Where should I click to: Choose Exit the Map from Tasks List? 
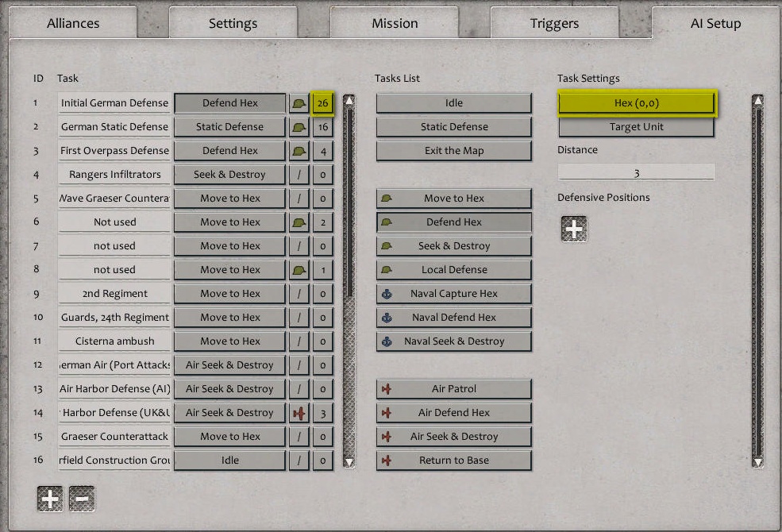coord(454,151)
